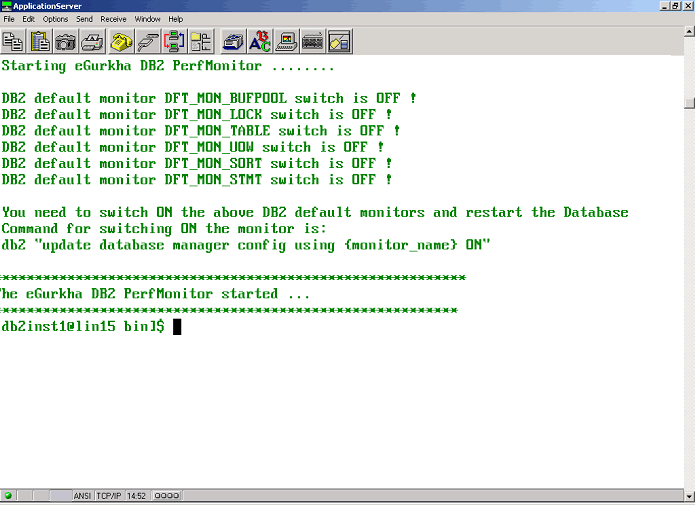
Task: Click the 'Command for switching ON' line
Action: [164, 229]
